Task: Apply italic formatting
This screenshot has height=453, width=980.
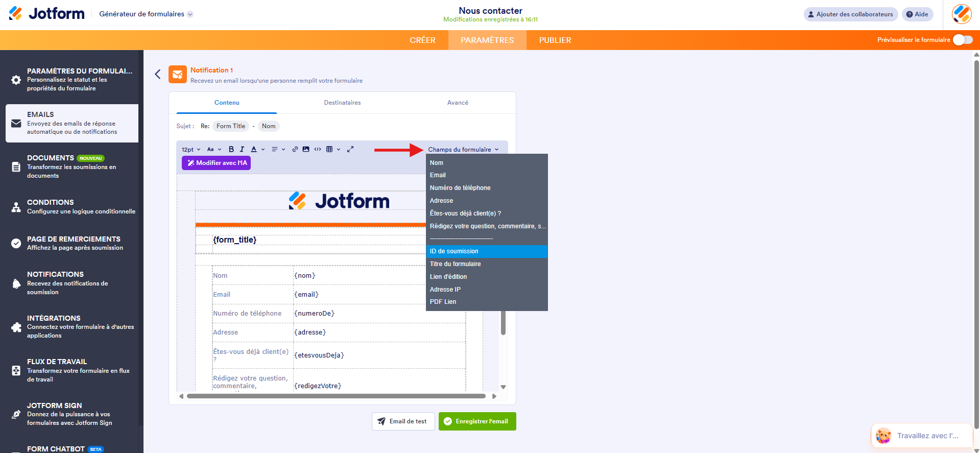Action: point(242,149)
